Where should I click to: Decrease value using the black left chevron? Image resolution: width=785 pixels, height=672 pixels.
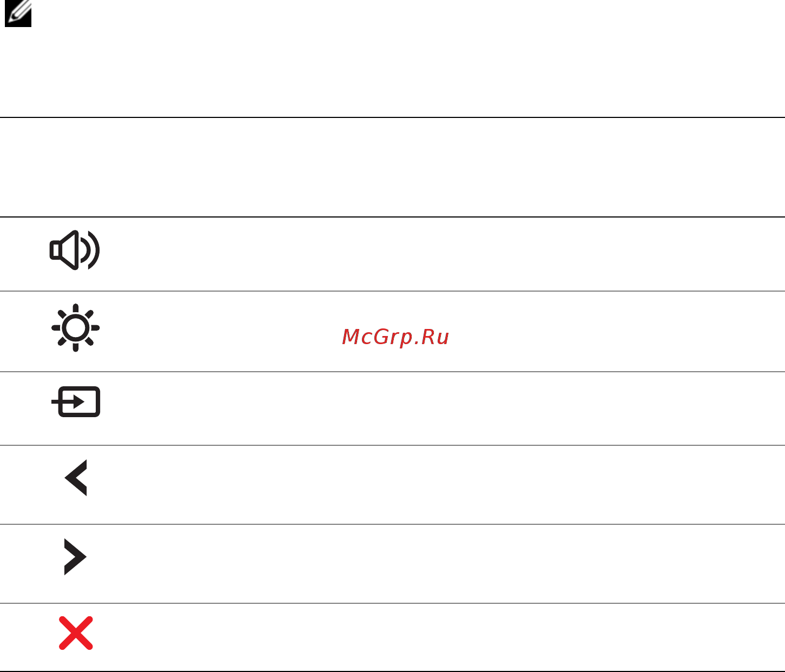[x=76, y=478]
